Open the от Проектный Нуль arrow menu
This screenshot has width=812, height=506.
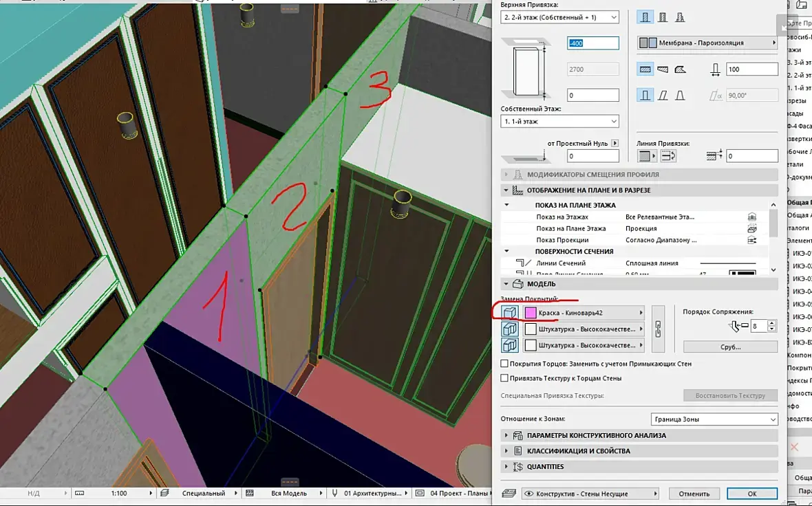click(x=615, y=143)
